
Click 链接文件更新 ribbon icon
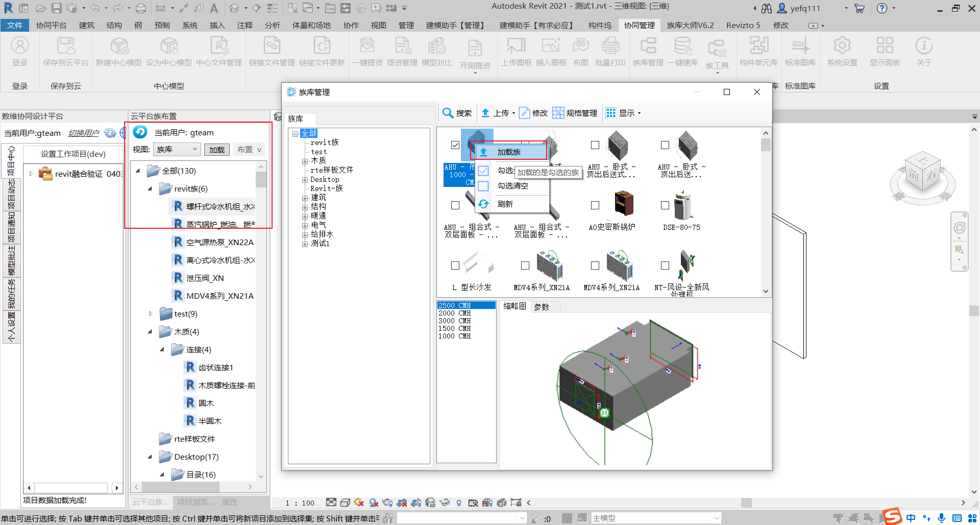click(x=322, y=46)
